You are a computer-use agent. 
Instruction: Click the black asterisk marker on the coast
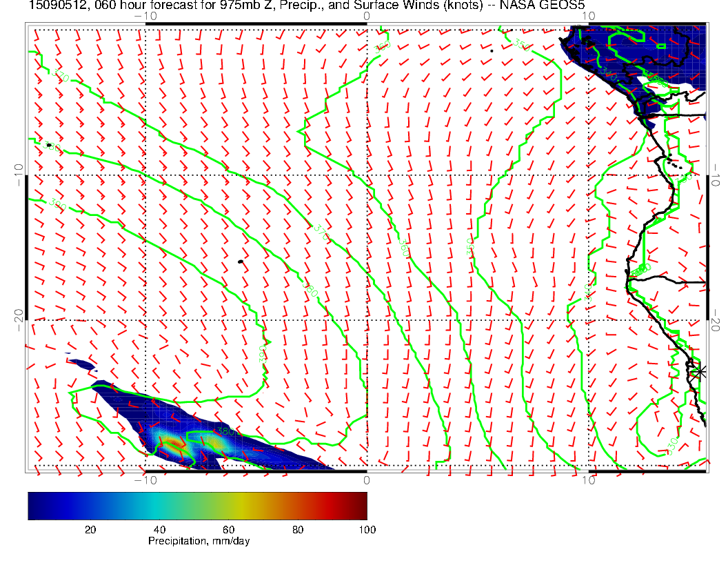pos(700,371)
